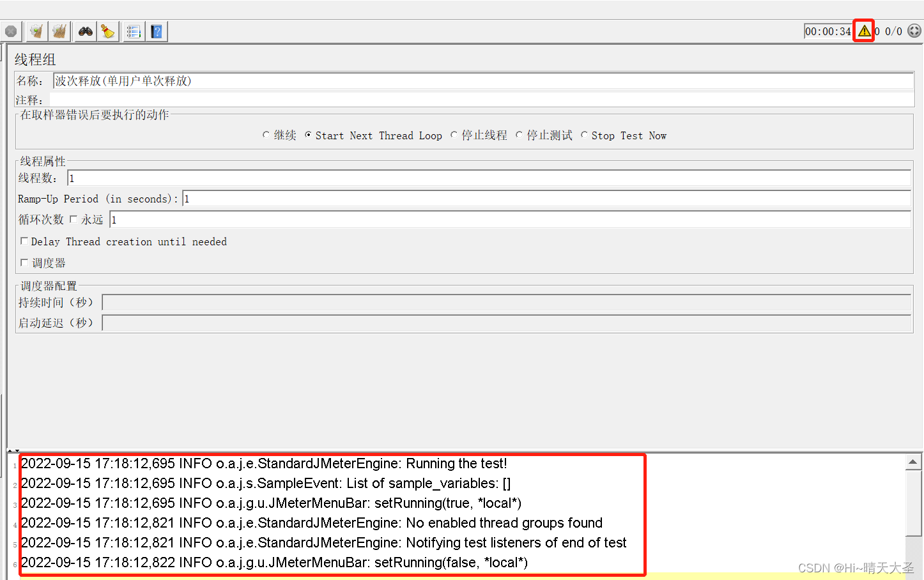Click log line 'List of sample_variables: []'
The image size is (924, 580).
point(266,484)
